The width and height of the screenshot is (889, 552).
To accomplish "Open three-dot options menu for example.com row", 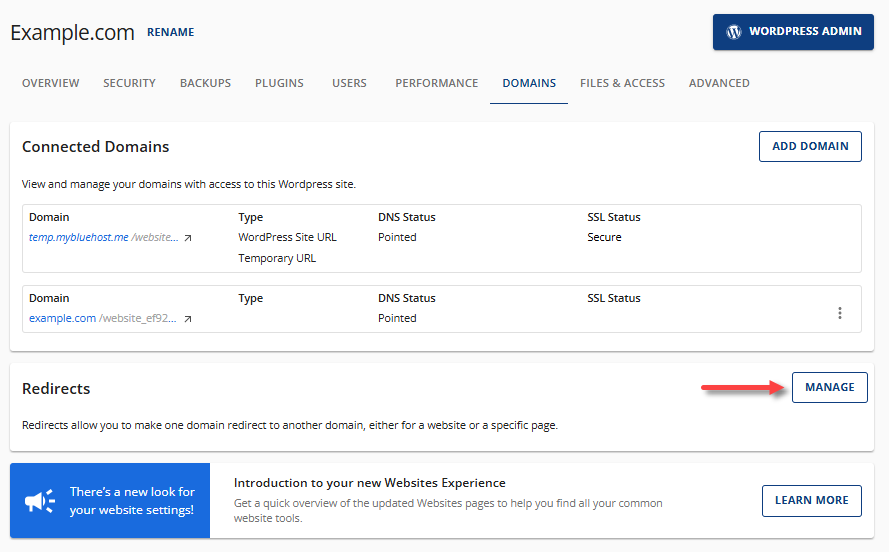I will point(840,313).
